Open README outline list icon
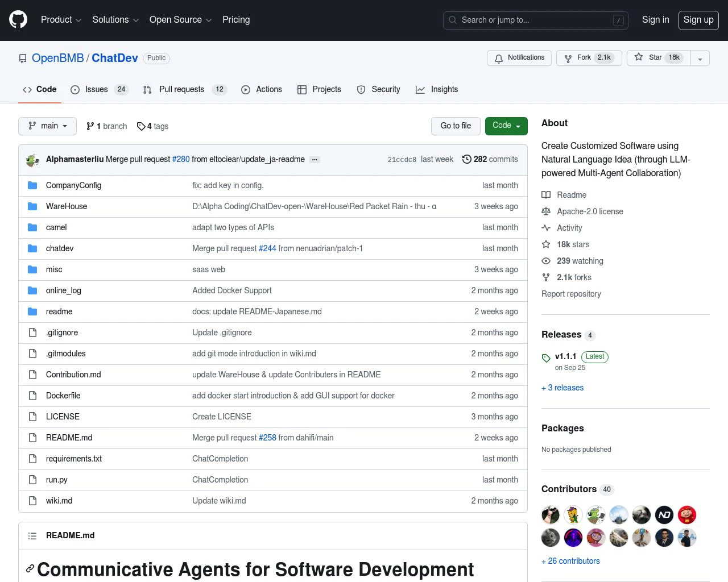This screenshot has height=582, width=728. click(x=32, y=536)
